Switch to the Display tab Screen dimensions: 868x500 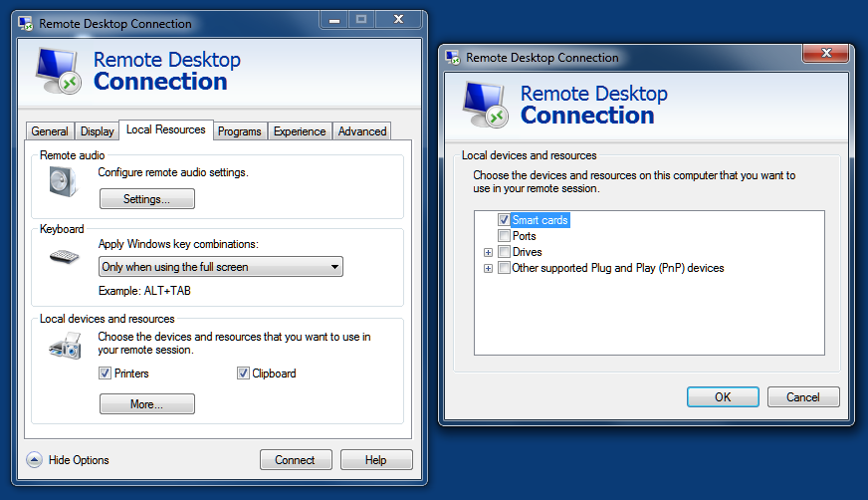point(97,131)
